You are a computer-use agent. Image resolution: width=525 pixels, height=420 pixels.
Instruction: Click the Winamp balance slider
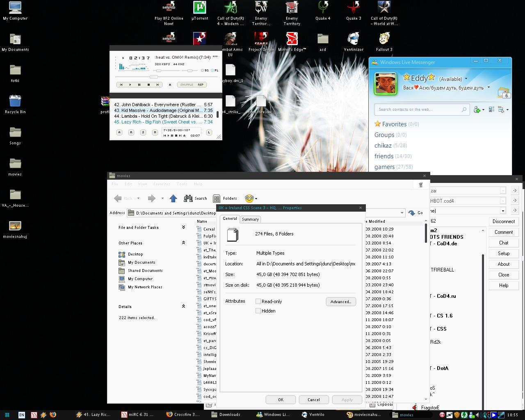[190, 71]
